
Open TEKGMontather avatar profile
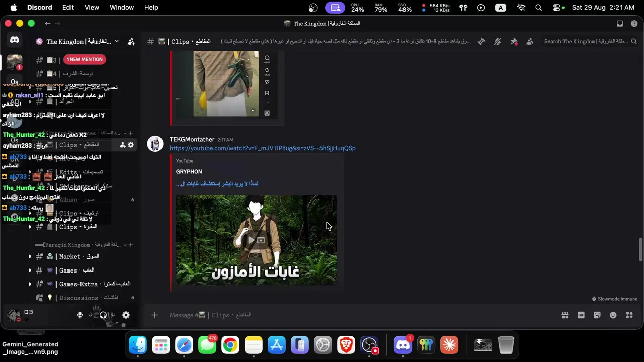155,144
